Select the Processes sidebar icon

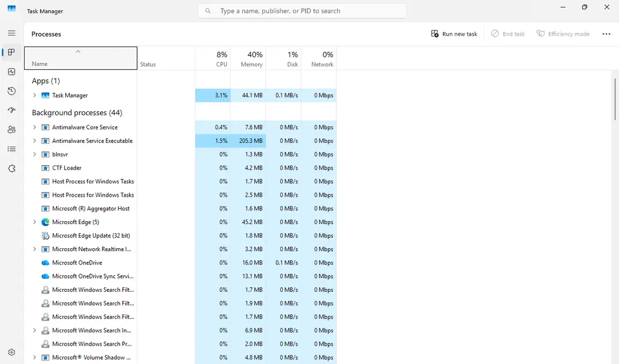click(x=11, y=52)
